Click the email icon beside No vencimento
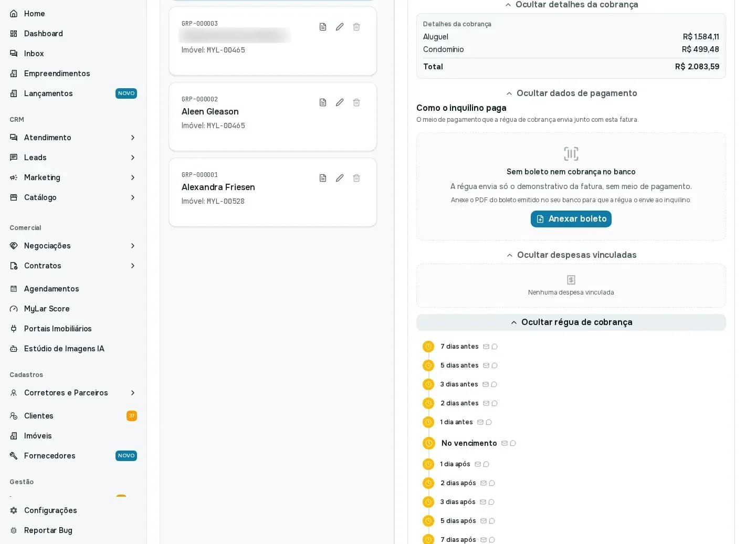 tap(505, 443)
